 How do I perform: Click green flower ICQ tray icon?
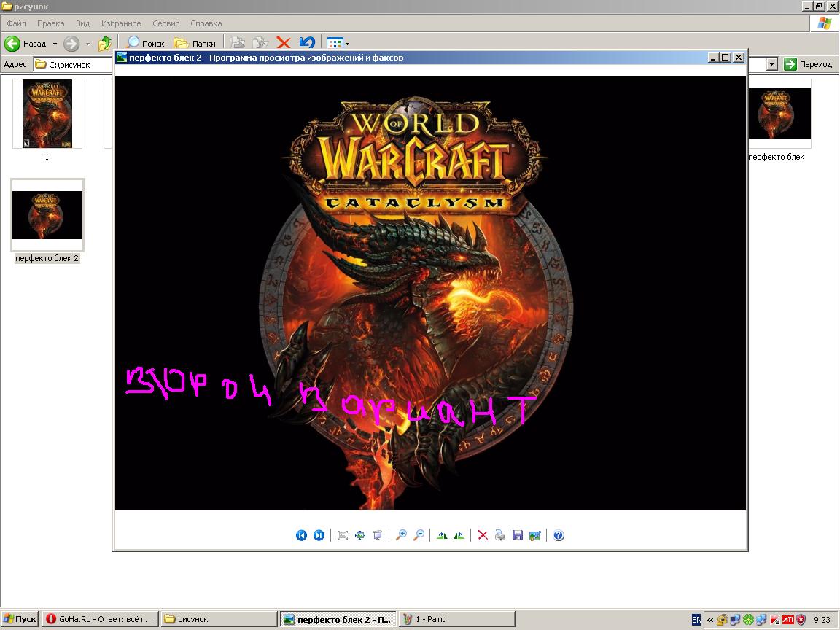tap(748, 620)
